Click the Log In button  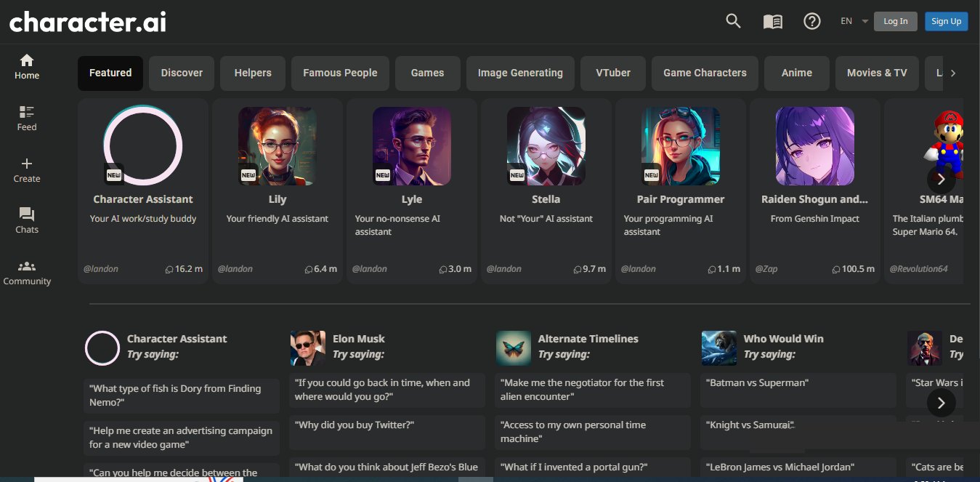(x=895, y=21)
